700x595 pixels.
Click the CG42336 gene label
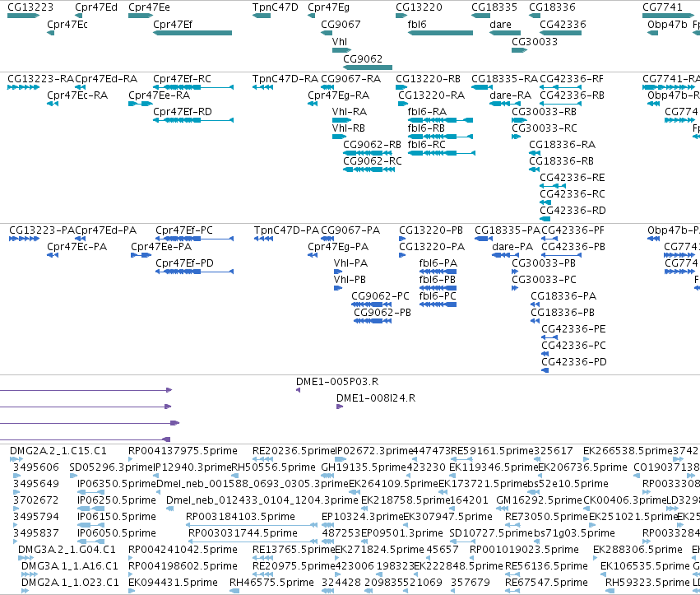click(563, 25)
